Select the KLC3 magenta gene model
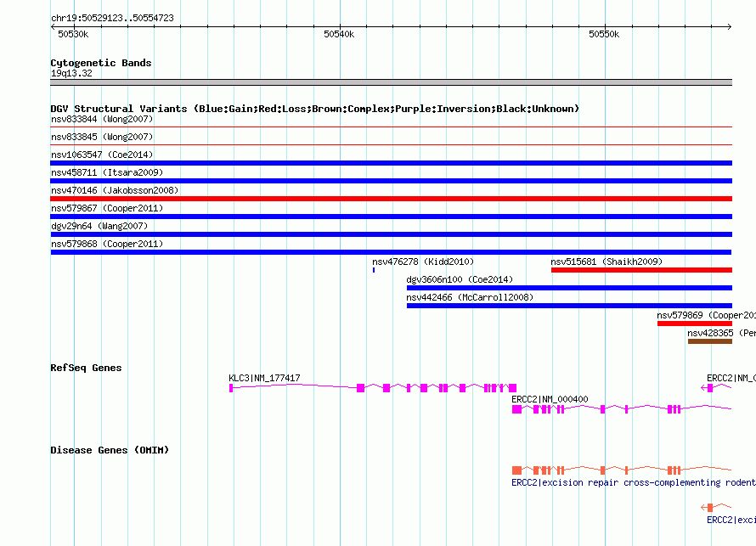This screenshot has width=756, height=546. tap(373, 388)
